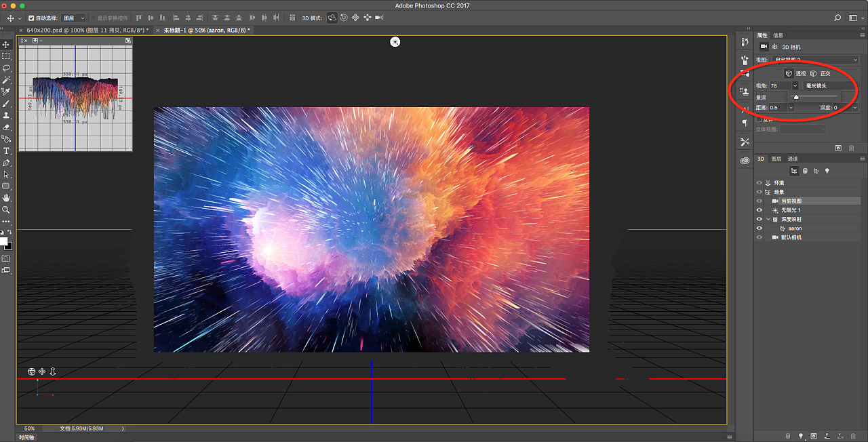
Task: Toggle visibility of 深度映射 mesh
Action: coord(759,219)
